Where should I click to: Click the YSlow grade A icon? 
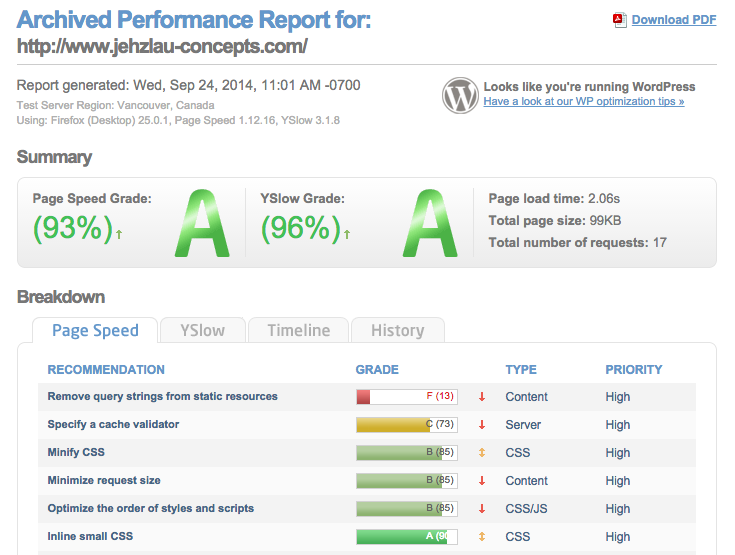(431, 226)
